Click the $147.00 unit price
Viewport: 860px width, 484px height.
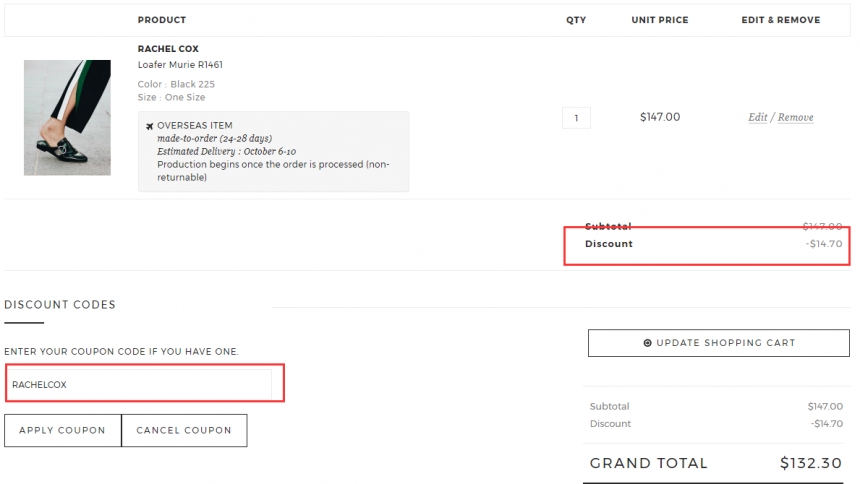pos(660,117)
